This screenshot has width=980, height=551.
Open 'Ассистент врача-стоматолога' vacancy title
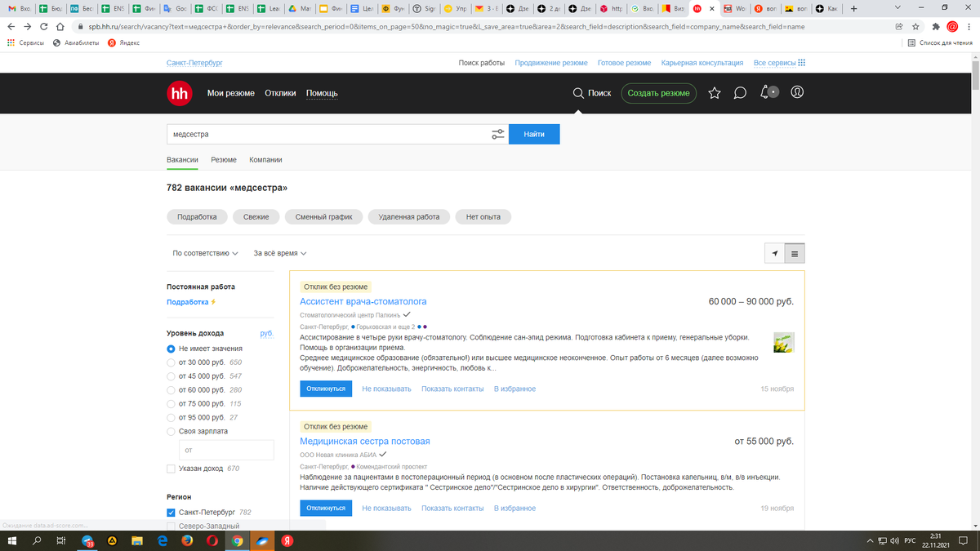pyautogui.click(x=363, y=301)
